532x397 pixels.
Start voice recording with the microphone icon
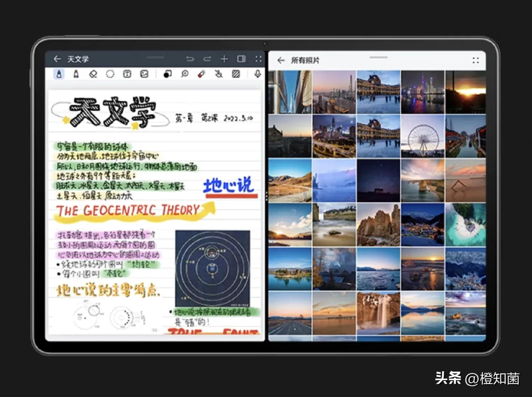coord(258,74)
